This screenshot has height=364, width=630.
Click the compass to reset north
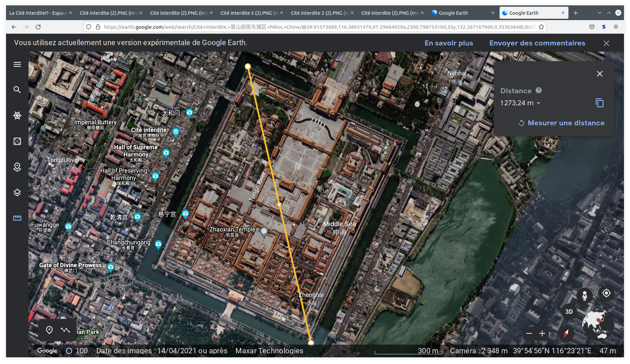(566, 333)
